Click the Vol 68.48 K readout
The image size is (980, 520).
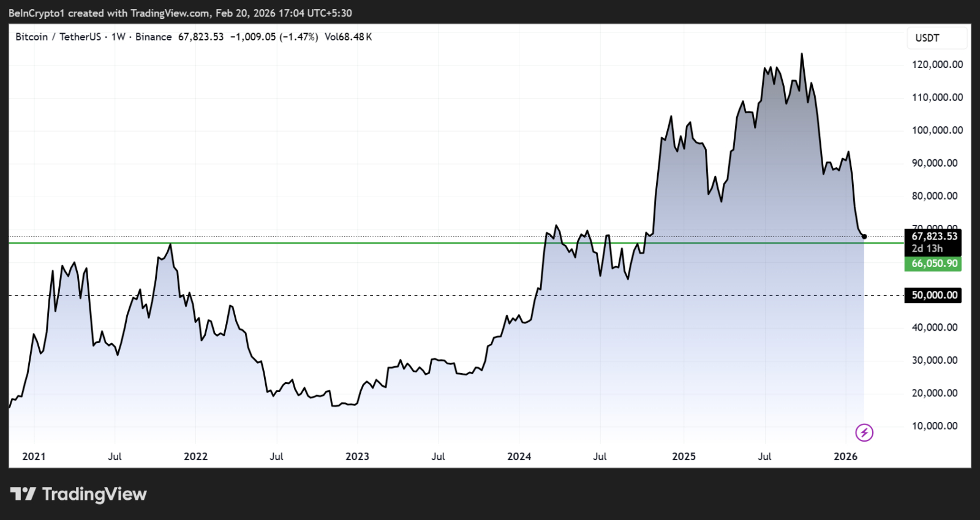click(x=348, y=37)
